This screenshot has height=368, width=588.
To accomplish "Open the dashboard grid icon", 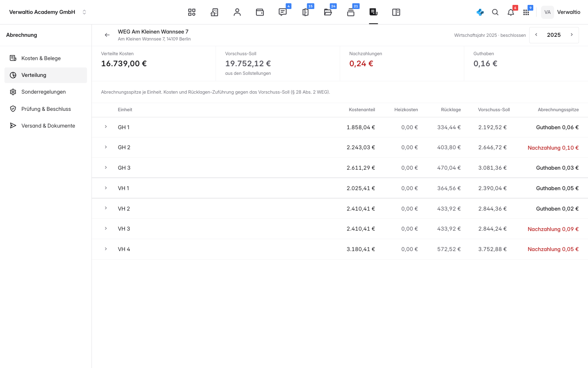I will pos(192,12).
